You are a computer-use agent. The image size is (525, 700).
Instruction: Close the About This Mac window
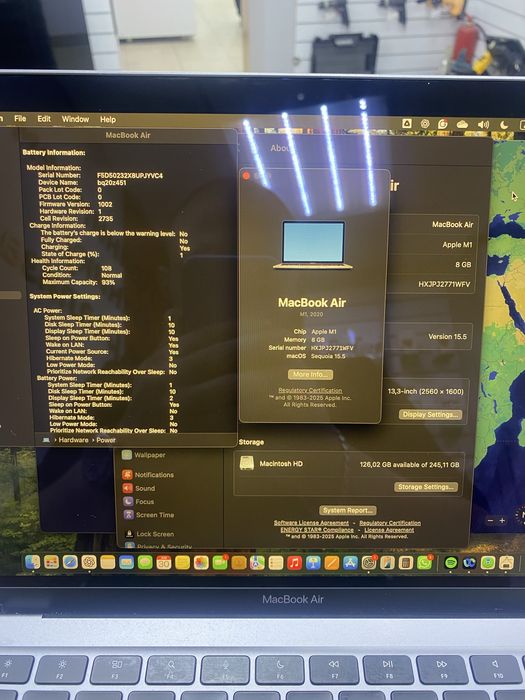246,176
